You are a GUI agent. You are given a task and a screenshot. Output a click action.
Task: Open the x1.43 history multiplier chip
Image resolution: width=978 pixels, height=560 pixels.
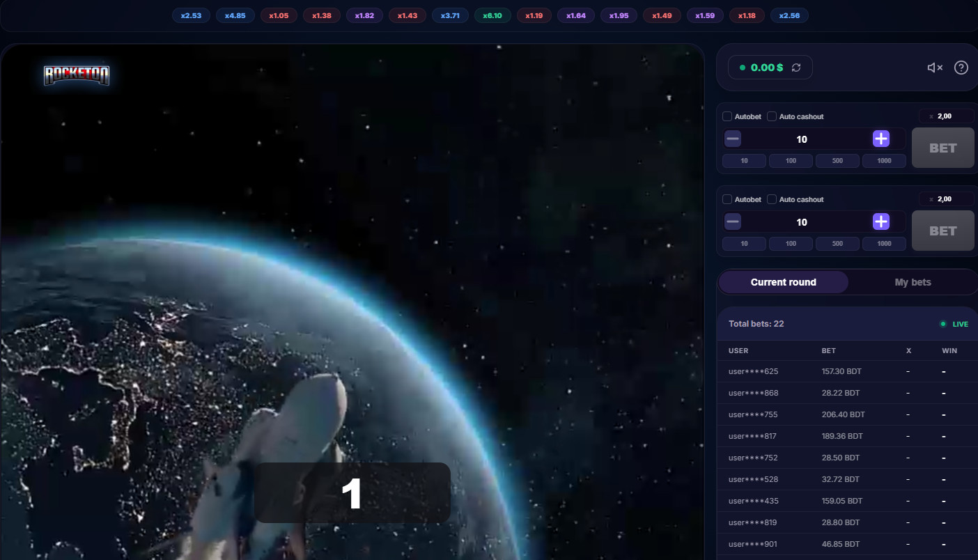407,15
